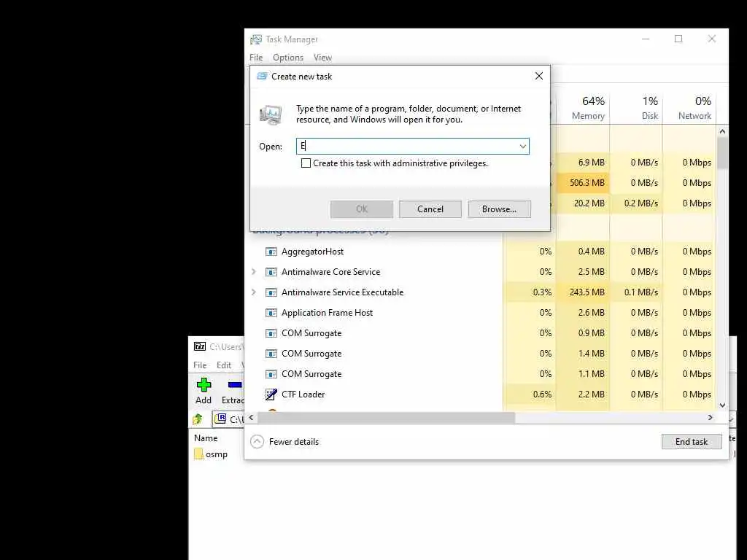Select the CTF Loader pen icon
The width and height of the screenshot is (747, 560).
271,394
